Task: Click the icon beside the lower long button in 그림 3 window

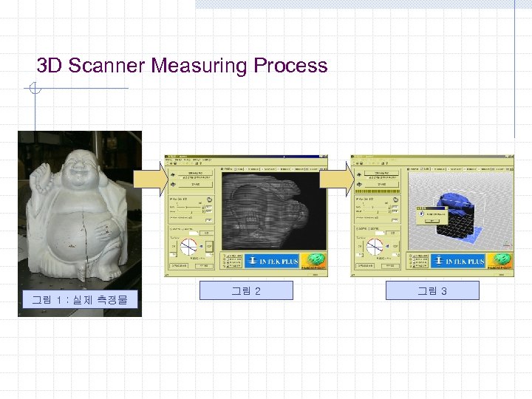Action: 358,184
